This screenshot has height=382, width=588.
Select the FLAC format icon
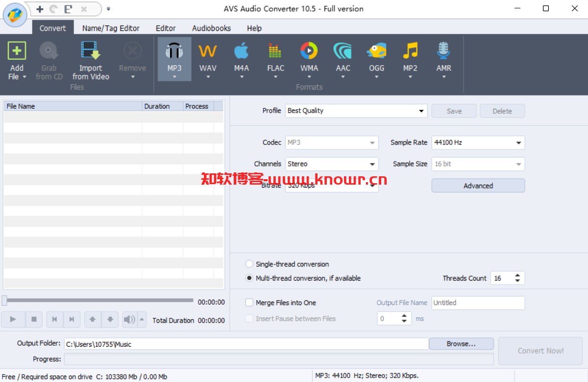click(x=275, y=50)
